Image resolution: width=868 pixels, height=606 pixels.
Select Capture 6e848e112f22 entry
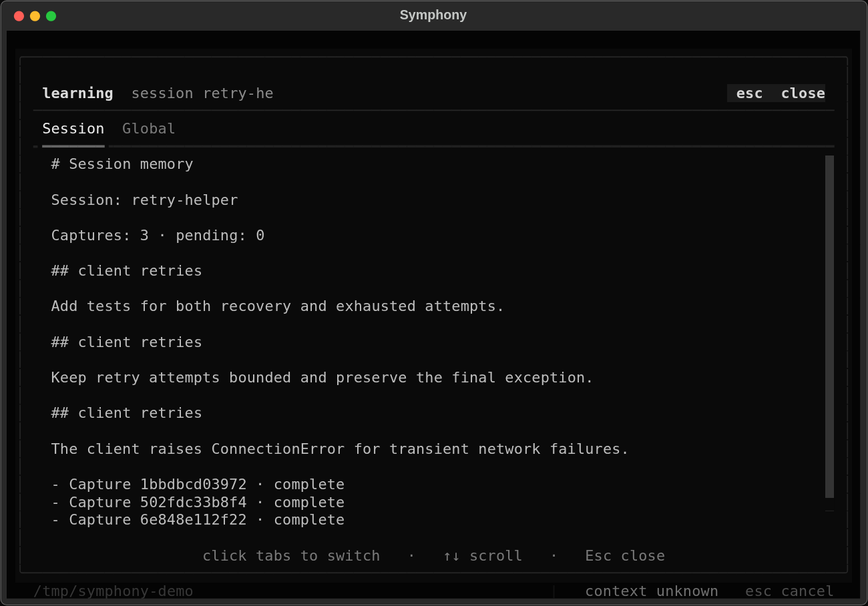click(198, 520)
